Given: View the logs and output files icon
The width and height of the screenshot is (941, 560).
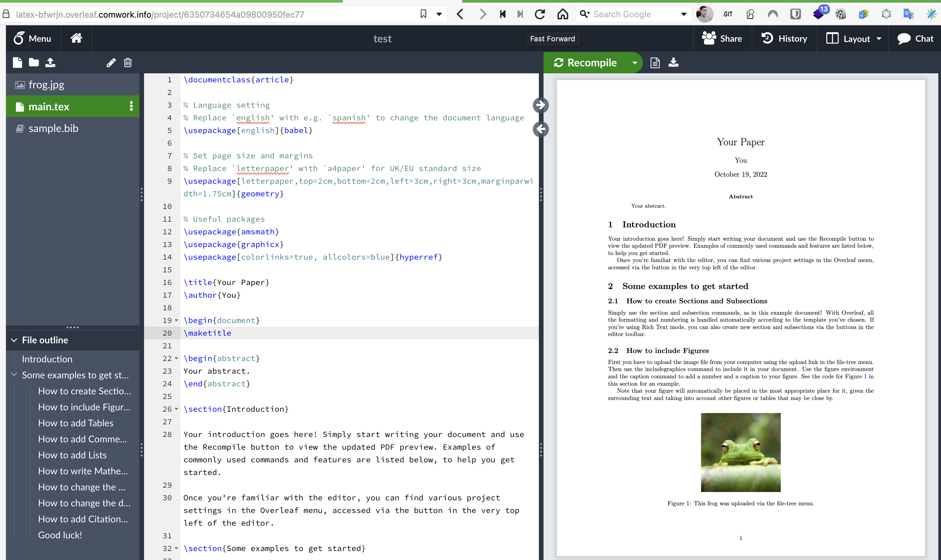Looking at the screenshot, I should coord(655,63).
